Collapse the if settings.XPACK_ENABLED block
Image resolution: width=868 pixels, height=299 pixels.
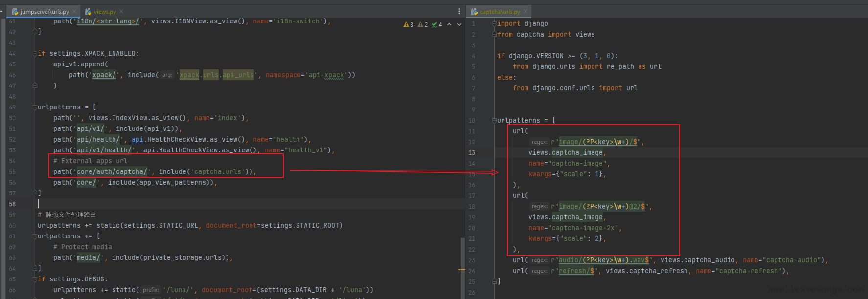(35, 53)
